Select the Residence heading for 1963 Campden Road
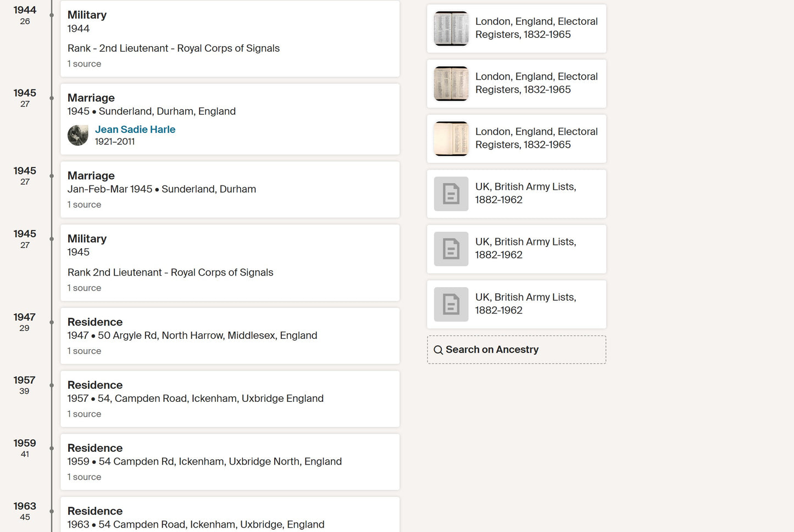The width and height of the screenshot is (794, 532). (95, 511)
